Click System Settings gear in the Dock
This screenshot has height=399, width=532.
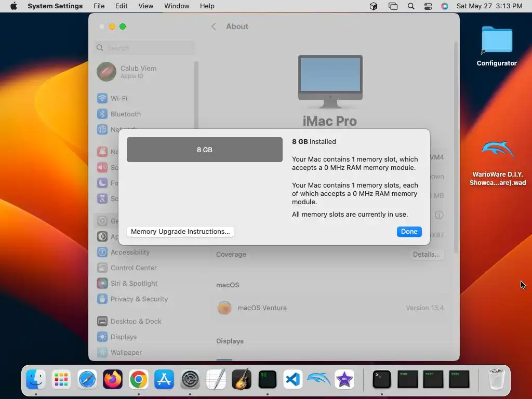[190, 379]
